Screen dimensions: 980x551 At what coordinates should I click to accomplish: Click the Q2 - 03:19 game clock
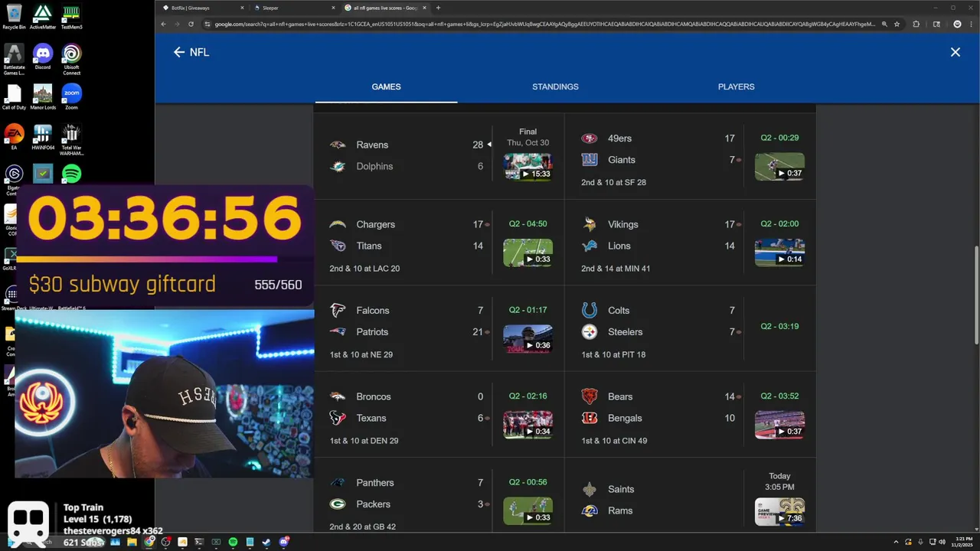tap(779, 326)
